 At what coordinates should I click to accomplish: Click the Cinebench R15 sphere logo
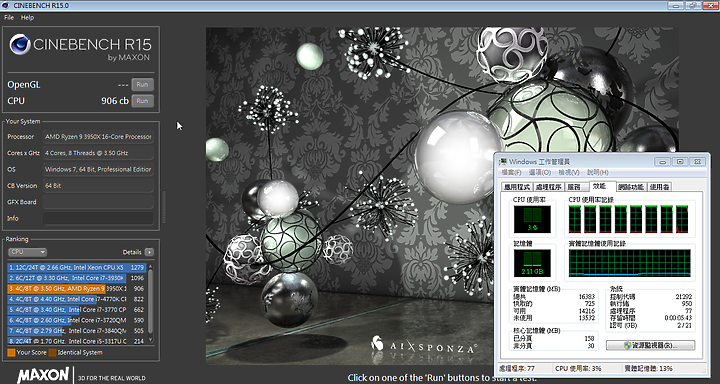(x=20, y=45)
